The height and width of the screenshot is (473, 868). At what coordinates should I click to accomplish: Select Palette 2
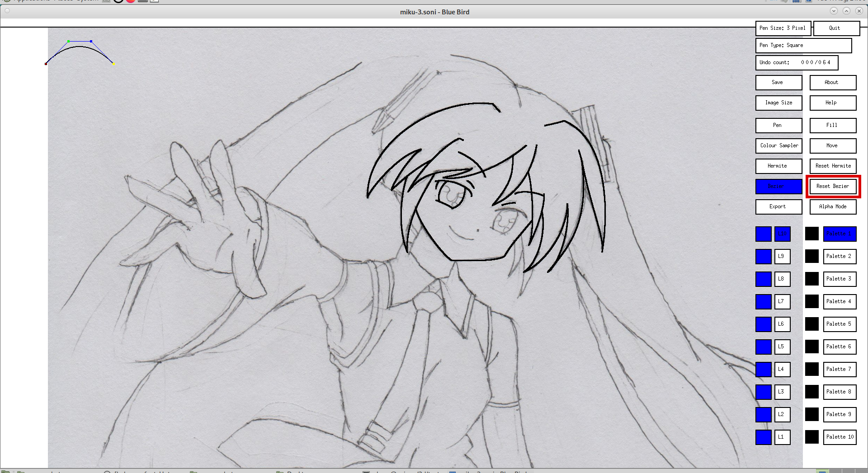click(840, 256)
